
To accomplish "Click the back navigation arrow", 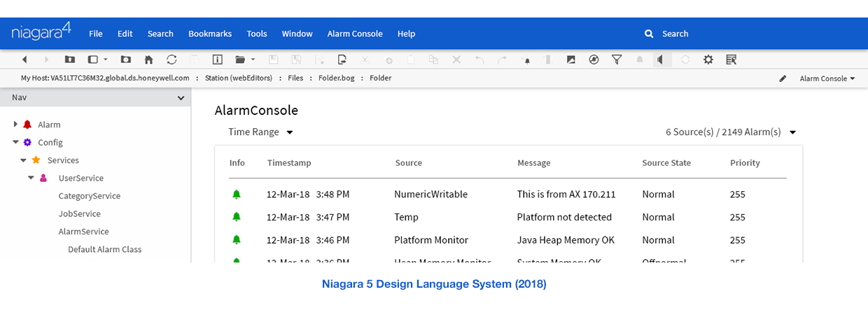I will [x=25, y=60].
